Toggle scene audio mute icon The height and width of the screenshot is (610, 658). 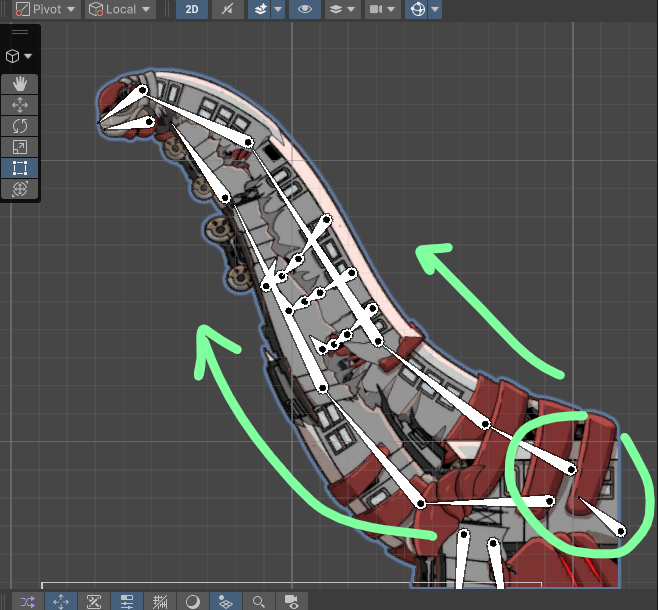point(228,9)
